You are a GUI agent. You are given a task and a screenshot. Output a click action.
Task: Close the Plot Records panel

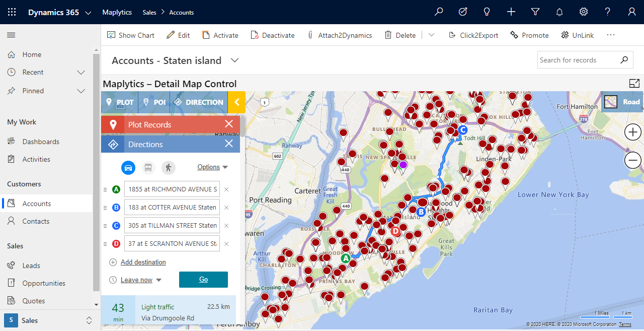tap(229, 124)
